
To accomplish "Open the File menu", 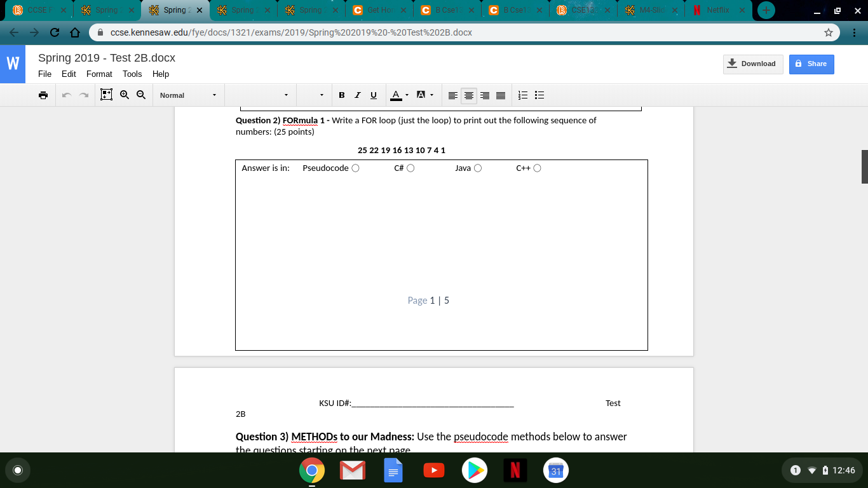I will coord(45,74).
